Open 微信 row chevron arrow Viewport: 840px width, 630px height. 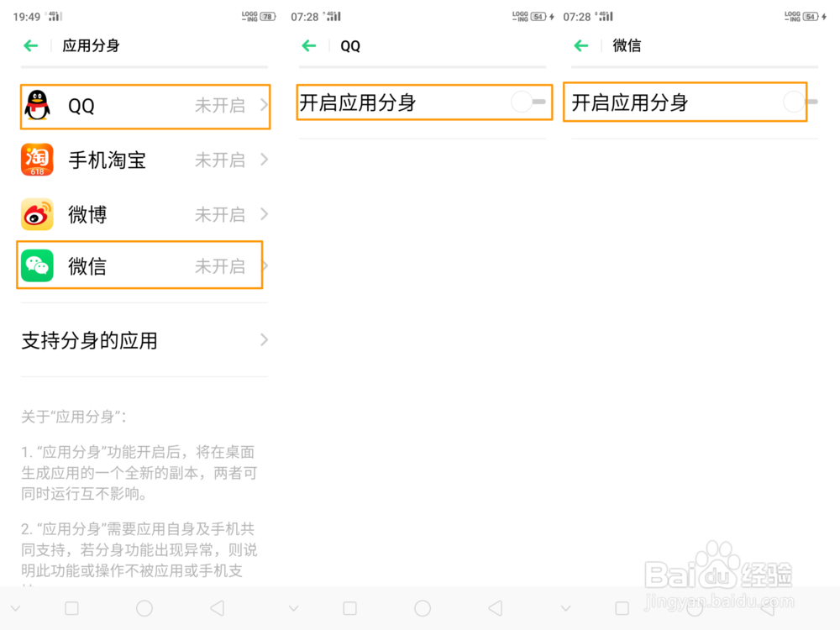(264, 265)
